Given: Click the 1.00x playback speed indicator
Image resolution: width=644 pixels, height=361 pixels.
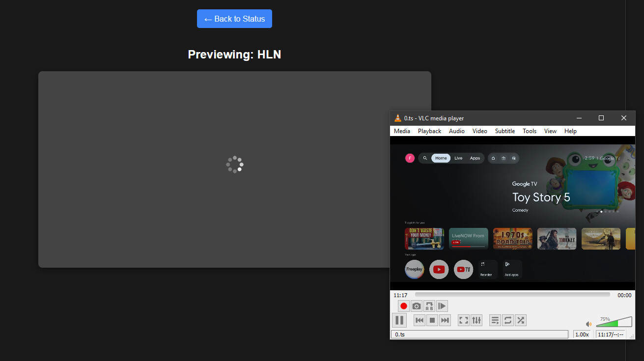Looking at the screenshot, I should tap(582, 334).
